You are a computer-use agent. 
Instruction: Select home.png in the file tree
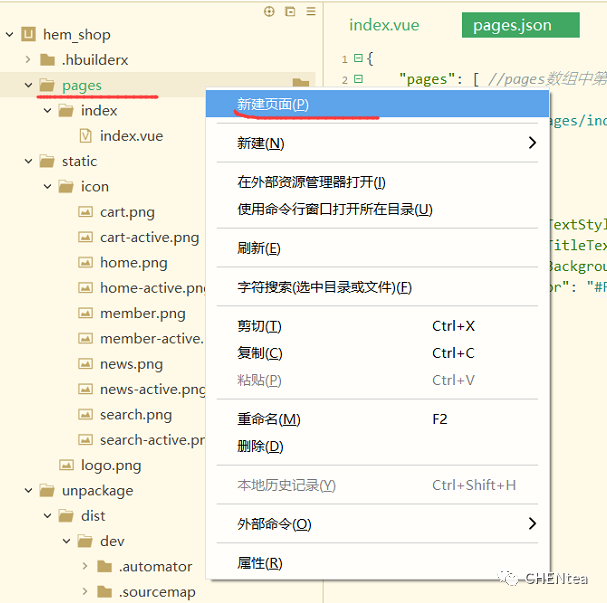[x=133, y=263]
